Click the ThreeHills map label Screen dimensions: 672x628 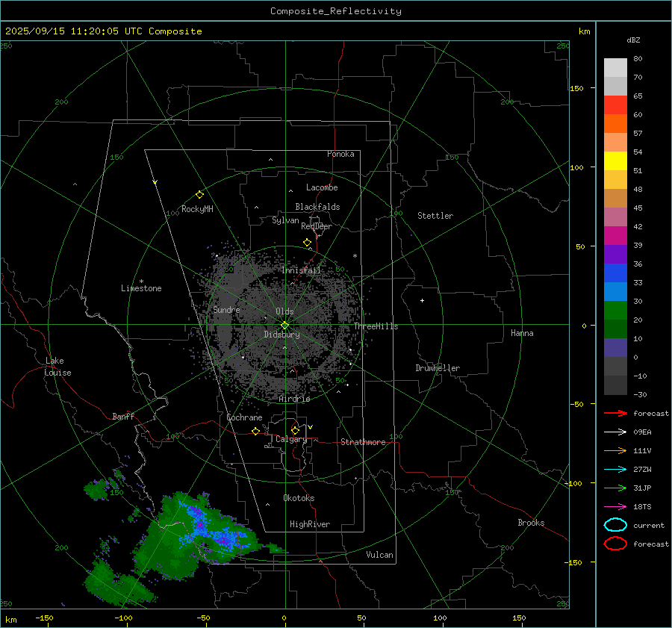[x=376, y=326]
